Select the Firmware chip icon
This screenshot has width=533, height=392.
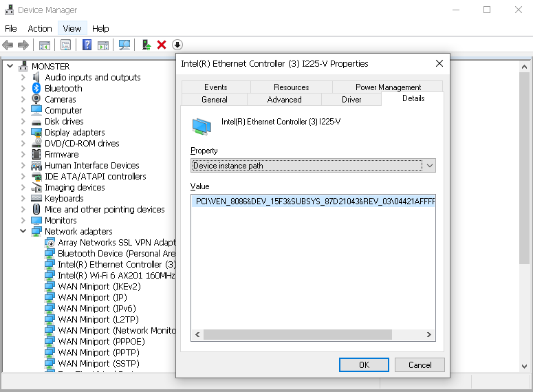click(x=36, y=154)
